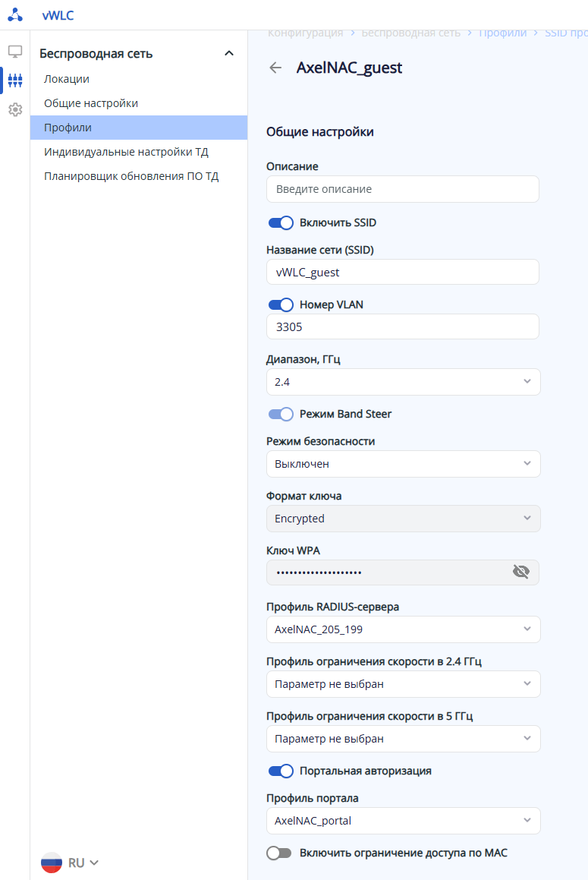Select Индивидуальные настройки ТД menu item

126,152
